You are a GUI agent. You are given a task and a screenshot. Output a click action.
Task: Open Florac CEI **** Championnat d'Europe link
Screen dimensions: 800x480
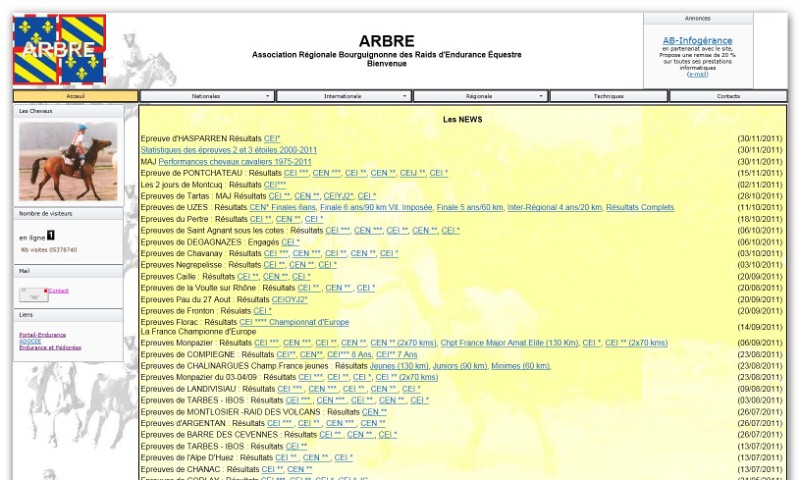click(294, 322)
